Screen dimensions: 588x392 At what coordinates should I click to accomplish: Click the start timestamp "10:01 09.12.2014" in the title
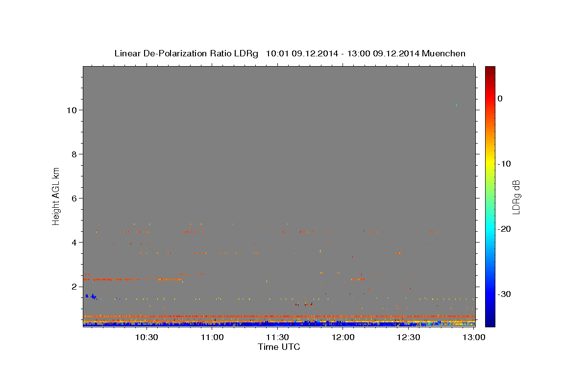tap(302, 53)
